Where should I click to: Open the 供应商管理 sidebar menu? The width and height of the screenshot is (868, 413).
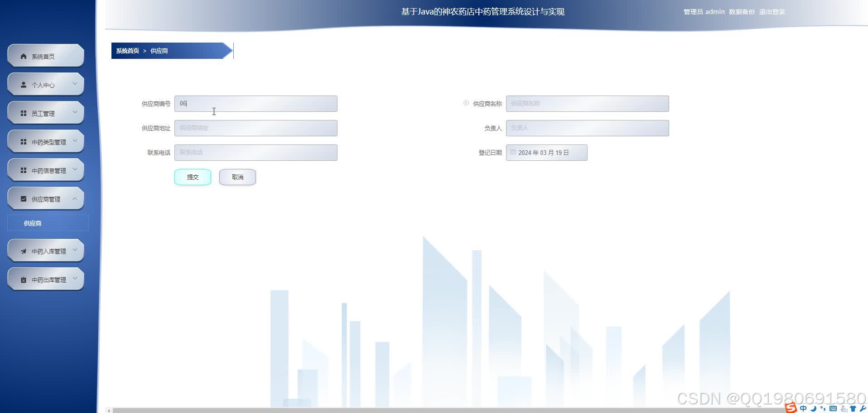tap(46, 199)
